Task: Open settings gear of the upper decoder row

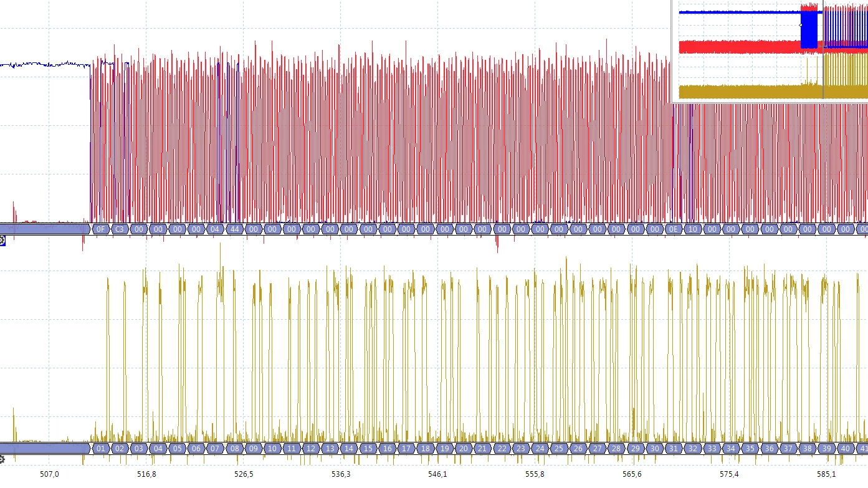Action: point(2,240)
